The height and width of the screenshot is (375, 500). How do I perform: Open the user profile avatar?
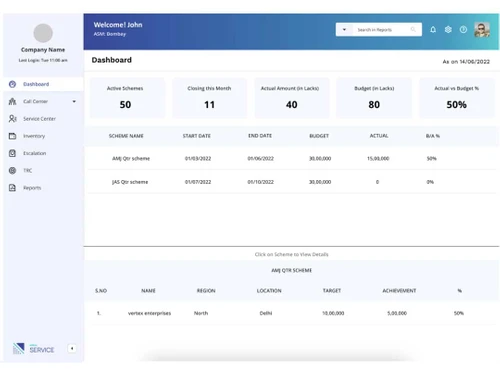[482, 30]
